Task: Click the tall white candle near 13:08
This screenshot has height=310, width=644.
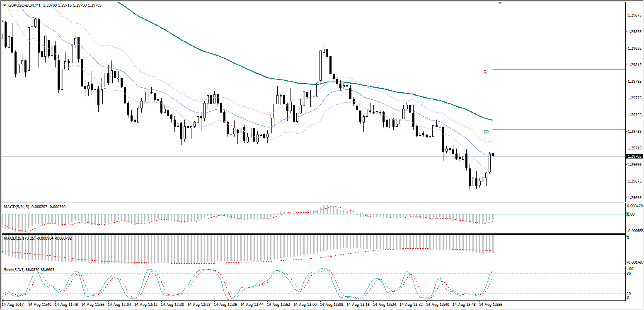Action: [x=320, y=65]
